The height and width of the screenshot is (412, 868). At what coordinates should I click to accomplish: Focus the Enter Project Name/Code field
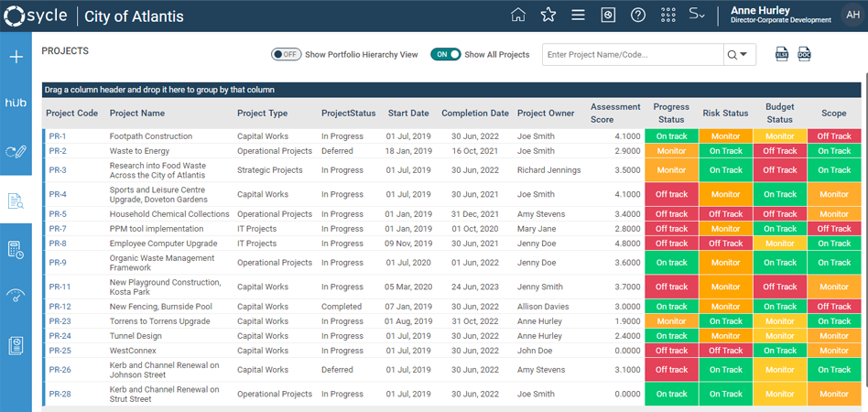633,55
